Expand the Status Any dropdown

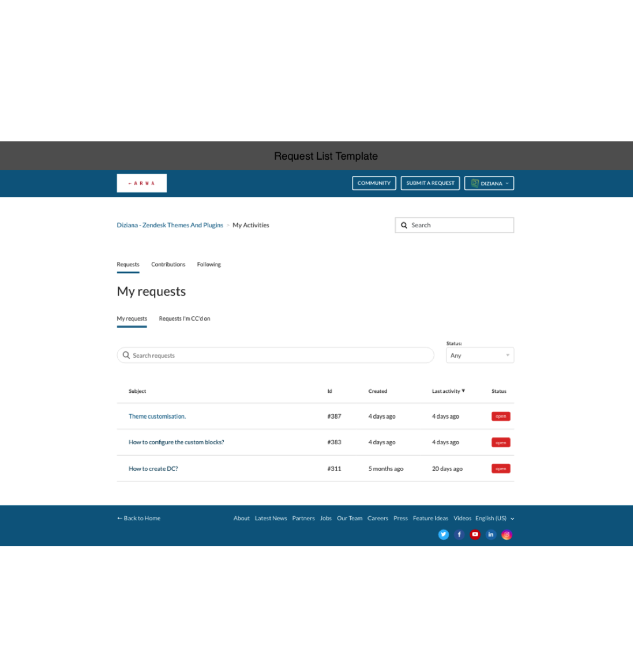click(x=479, y=355)
